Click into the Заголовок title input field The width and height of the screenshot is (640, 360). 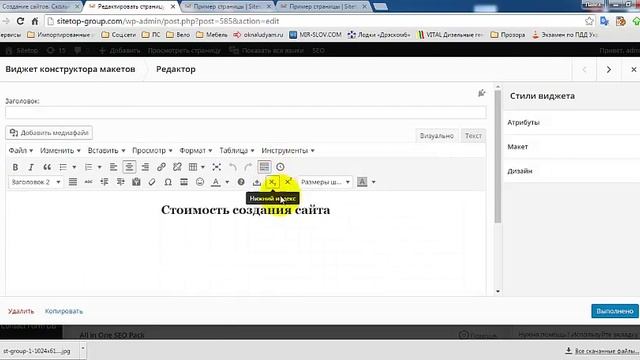246,113
